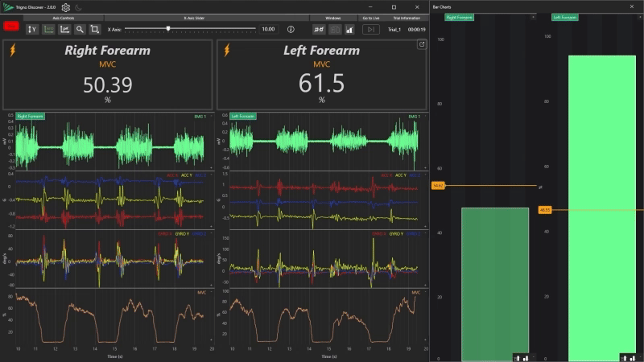The width and height of the screenshot is (644, 362).
Task: Toggle dark mode moon icon
Action: point(79,7)
